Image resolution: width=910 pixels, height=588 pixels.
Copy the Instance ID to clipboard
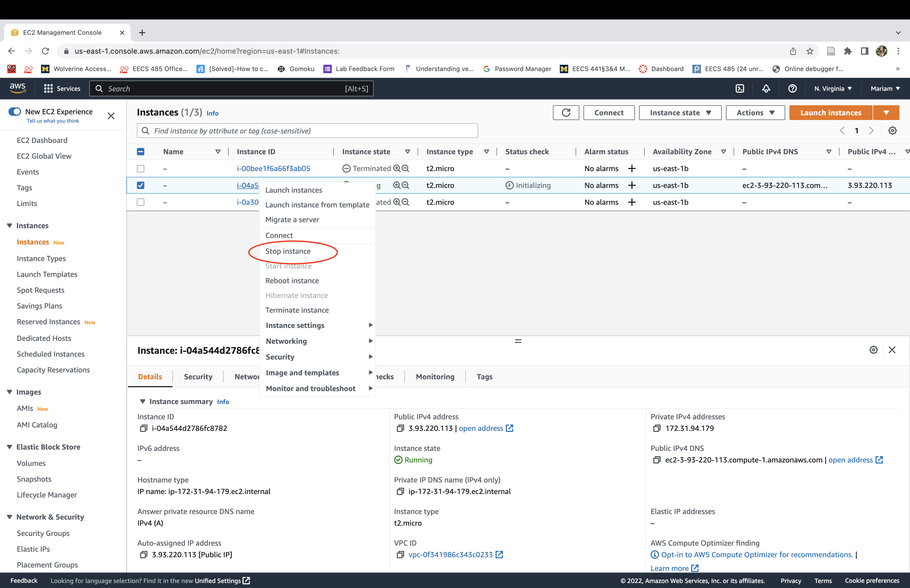[144, 428]
